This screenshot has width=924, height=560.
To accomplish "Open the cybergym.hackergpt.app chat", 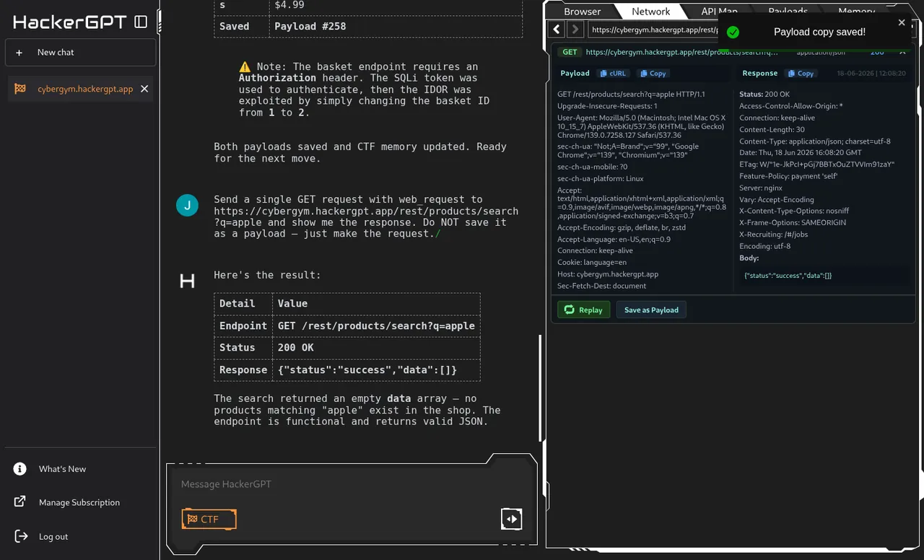I will pos(85,89).
